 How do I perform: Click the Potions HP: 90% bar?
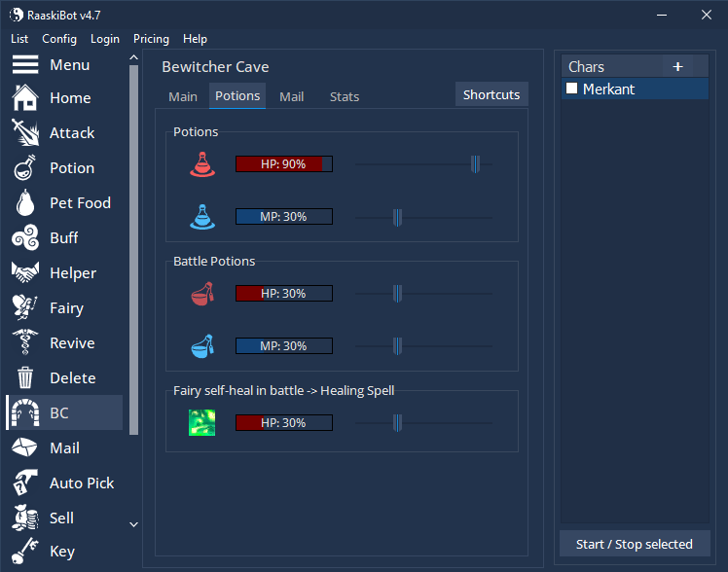click(x=284, y=164)
